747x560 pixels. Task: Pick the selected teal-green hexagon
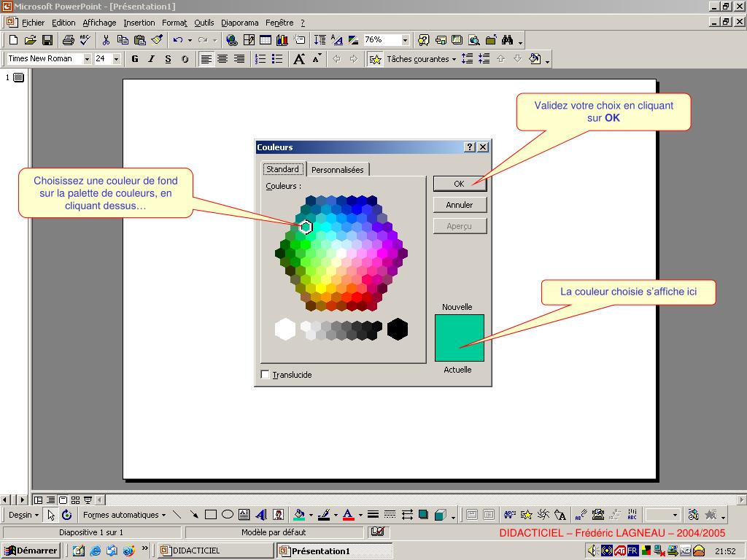(x=306, y=227)
